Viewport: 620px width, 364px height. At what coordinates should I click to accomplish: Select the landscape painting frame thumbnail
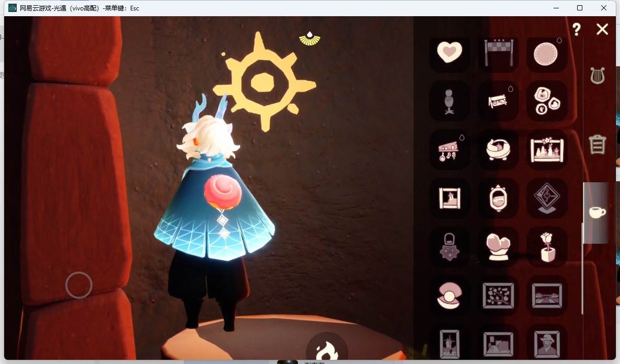[547, 296]
